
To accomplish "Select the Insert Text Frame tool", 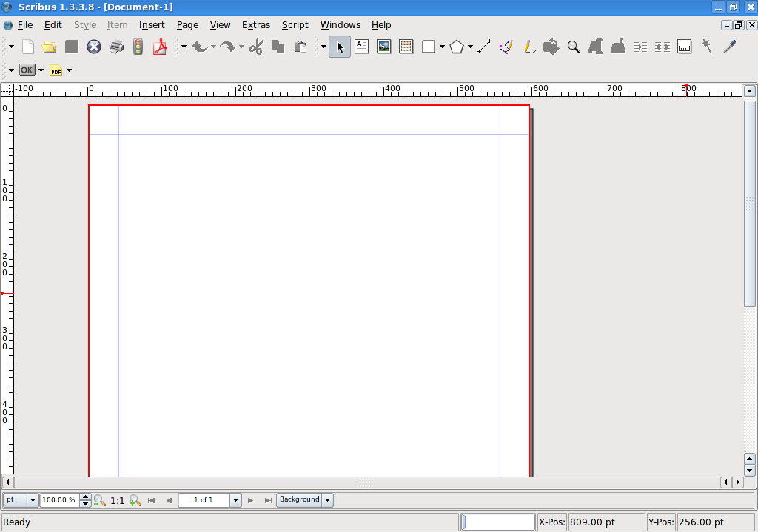I will pyautogui.click(x=361, y=47).
